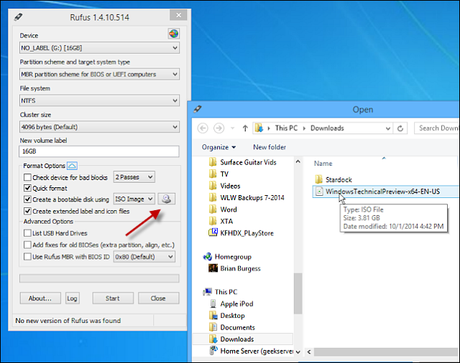Click New folder in Open dialog
Viewport: 460px width, 363px height.
269,147
